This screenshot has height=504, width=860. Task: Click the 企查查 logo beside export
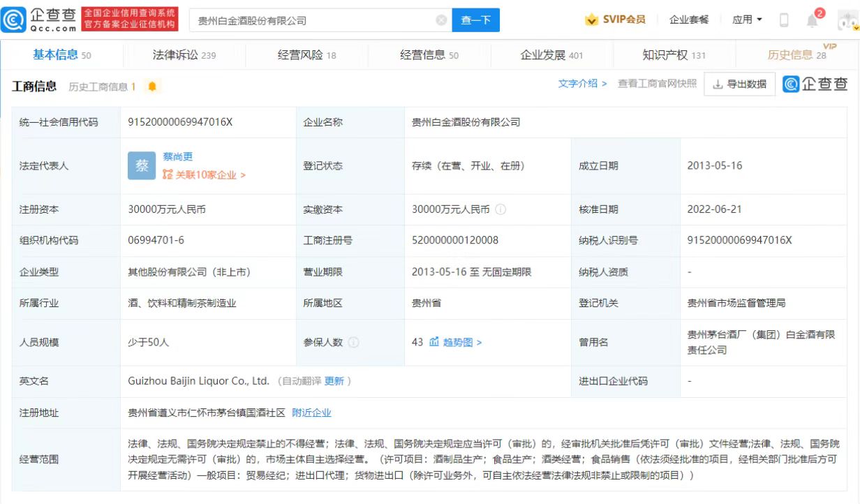(815, 84)
